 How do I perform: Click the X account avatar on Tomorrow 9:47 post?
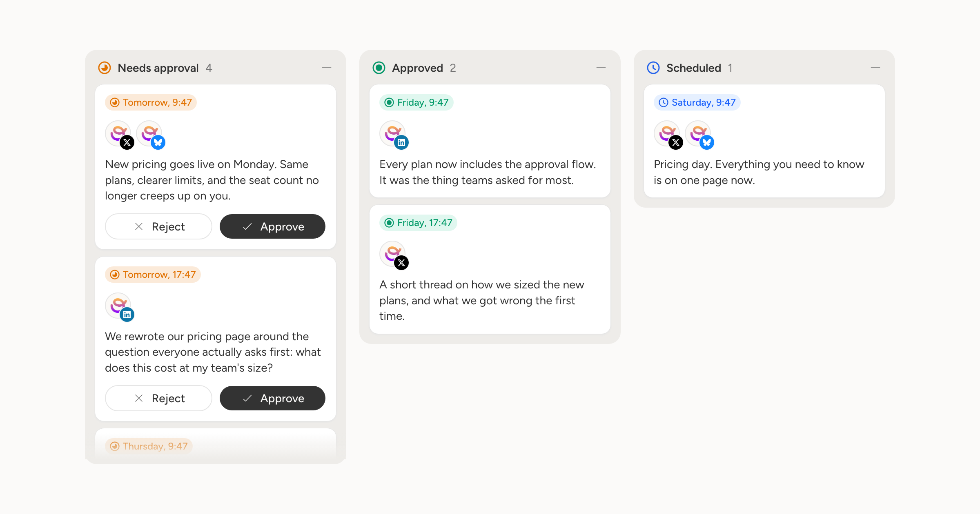118,134
